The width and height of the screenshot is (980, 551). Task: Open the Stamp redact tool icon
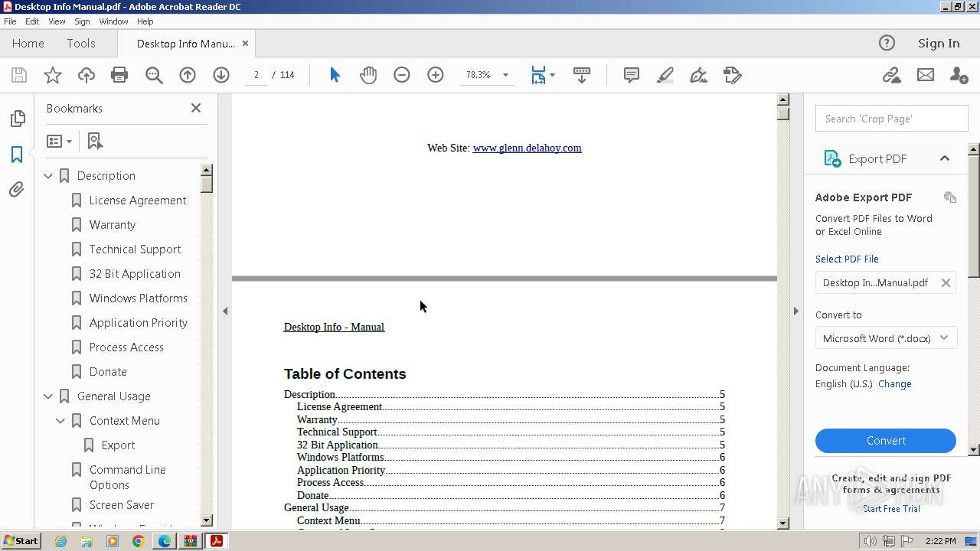point(733,75)
